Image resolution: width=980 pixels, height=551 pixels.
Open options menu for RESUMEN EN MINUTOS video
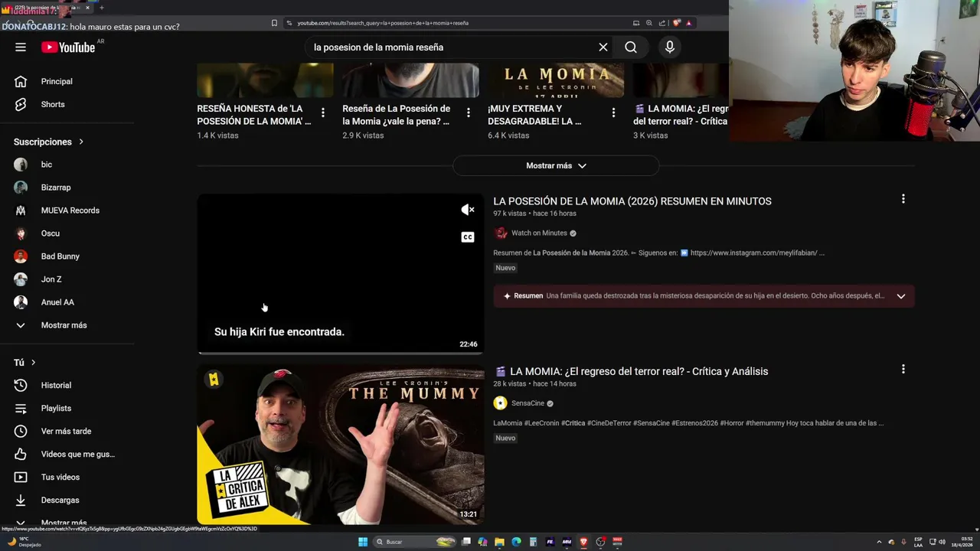pyautogui.click(x=903, y=199)
